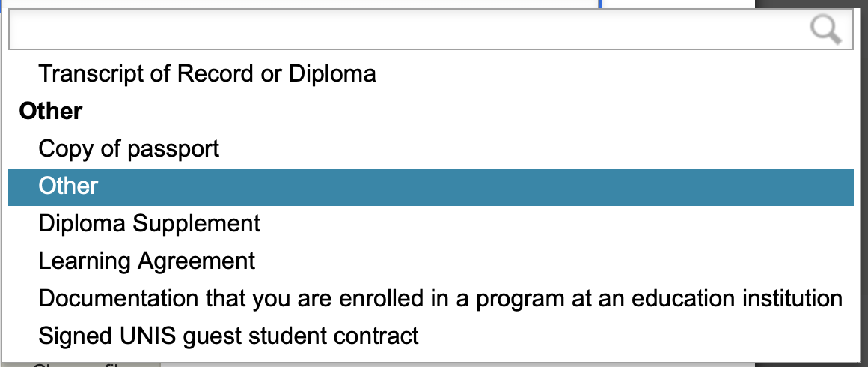Place the cursor in the list filter box
This screenshot has height=367, width=868.
431,30
